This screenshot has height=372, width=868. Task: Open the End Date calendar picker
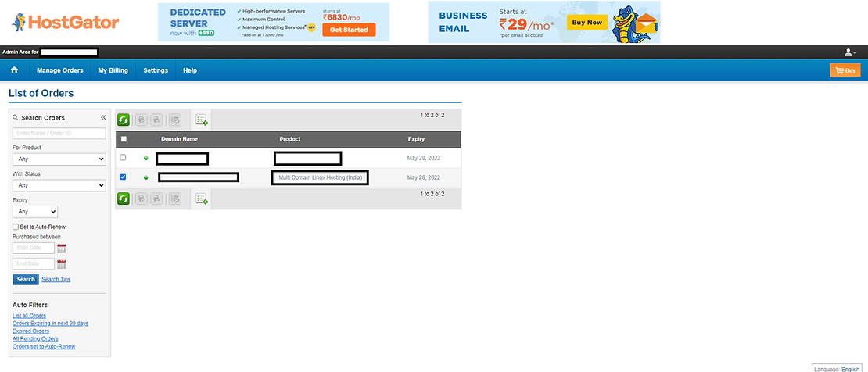point(62,264)
